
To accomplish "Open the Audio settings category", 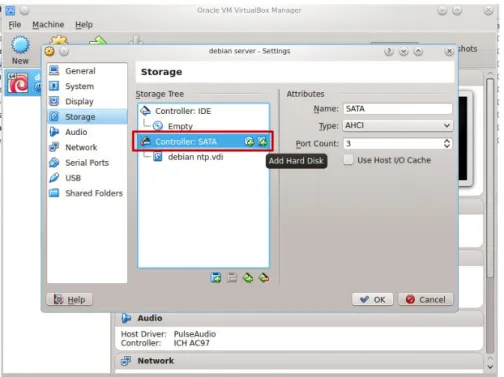I will (x=87, y=132).
